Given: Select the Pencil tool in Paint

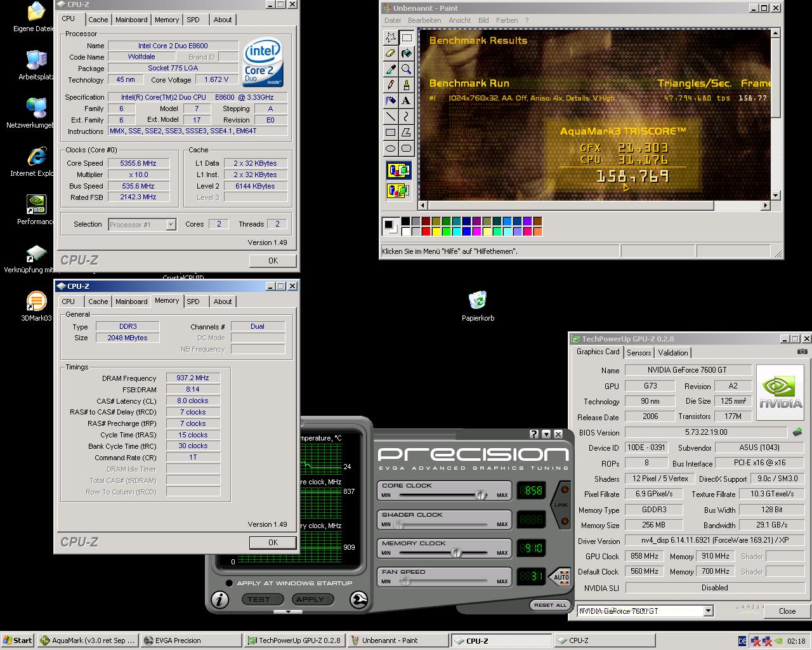Looking at the screenshot, I should click(x=391, y=85).
